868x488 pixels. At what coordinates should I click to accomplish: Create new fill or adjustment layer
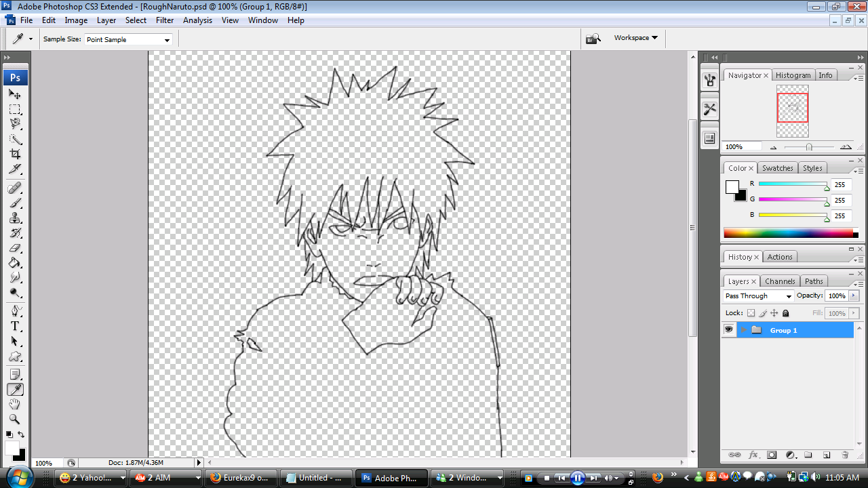pos(790,455)
